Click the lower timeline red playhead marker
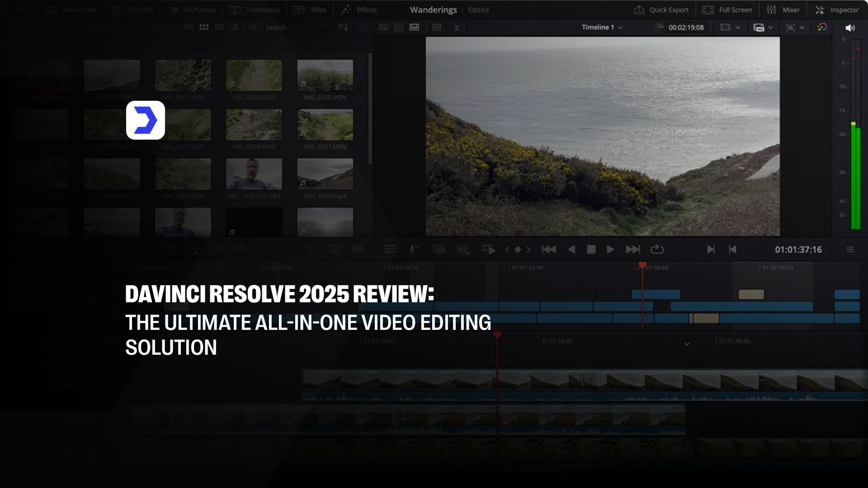Image resolution: width=868 pixels, height=488 pixels. point(497,335)
